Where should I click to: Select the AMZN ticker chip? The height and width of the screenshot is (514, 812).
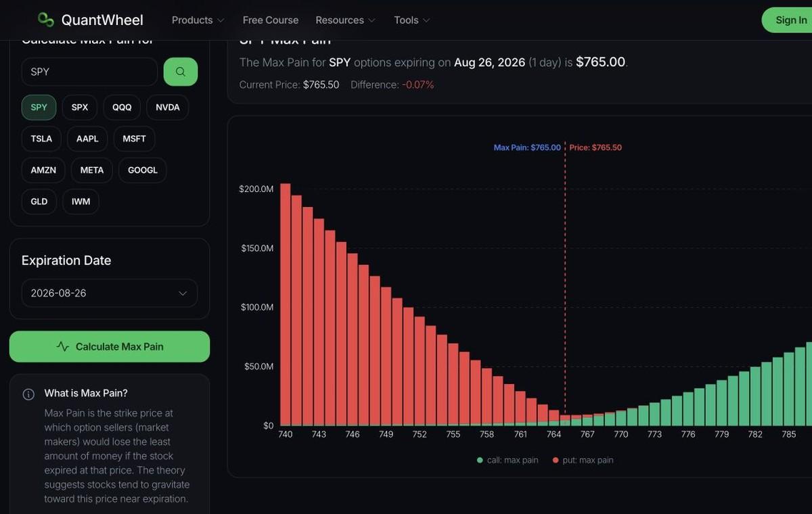point(43,170)
